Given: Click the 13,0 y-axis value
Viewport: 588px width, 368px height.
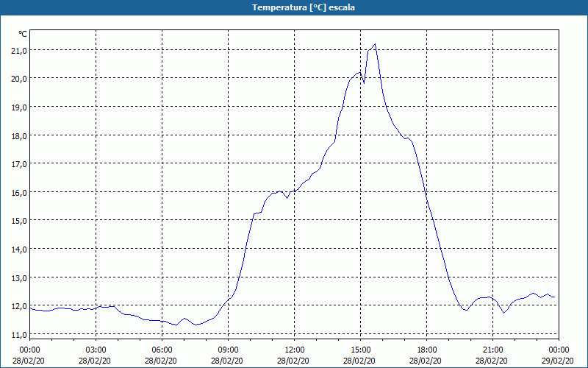Looking at the screenshot, I should pyautogui.click(x=19, y=277).
